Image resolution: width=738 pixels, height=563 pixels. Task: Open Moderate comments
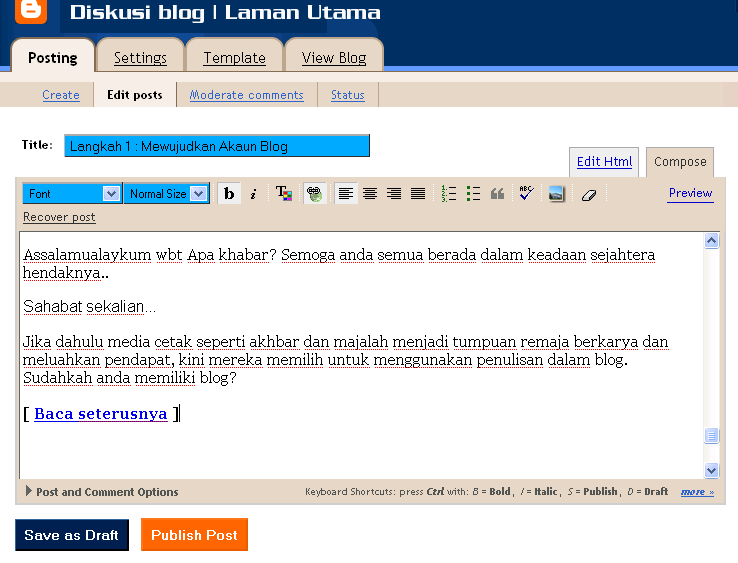[247, 95]
